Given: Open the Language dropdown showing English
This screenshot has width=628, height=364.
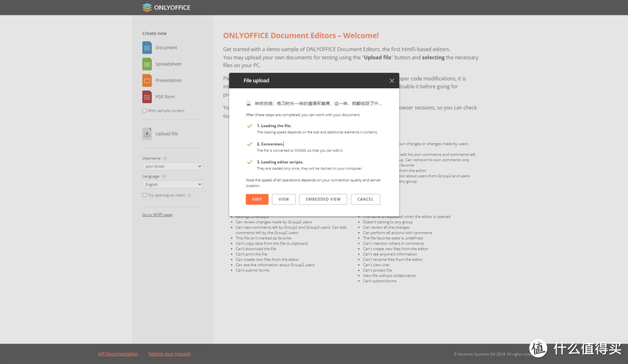Looking at the screenshot, I should click(172, 184).
